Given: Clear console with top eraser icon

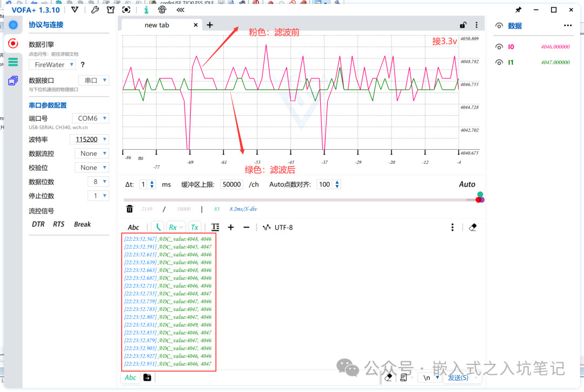Looking at the screenshot, I should [x=473, y=227].
